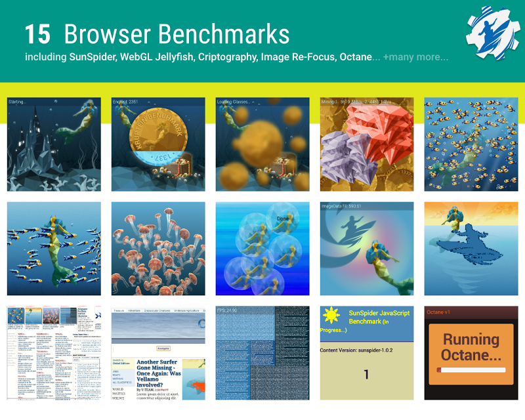Screen dimensions: 525x420
Task: Select the Adventure tab in news page
Action: (134, 310)
